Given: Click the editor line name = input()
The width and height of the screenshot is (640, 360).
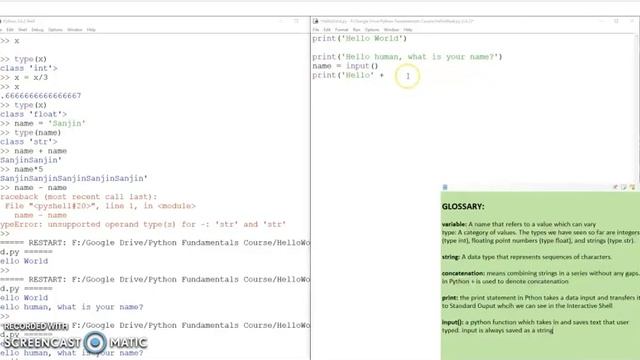Looking at the screenshot, I should (345, 66).
